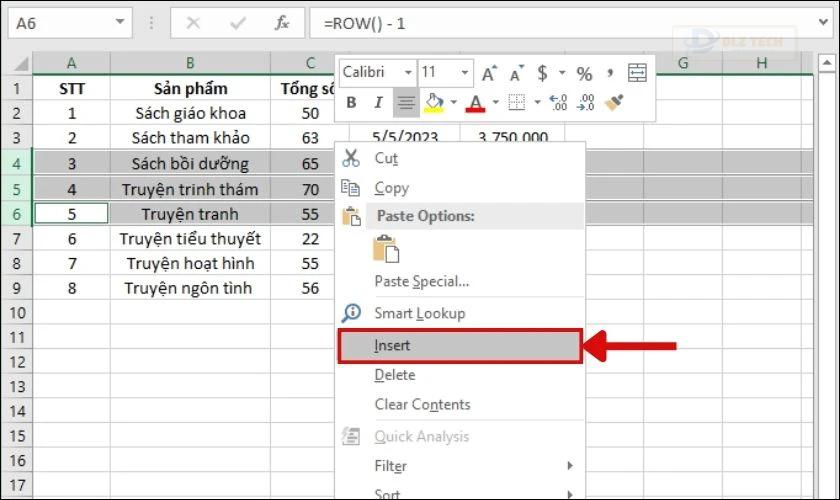The width and height of the screenshot is (840, 500).
Task: Click cell containing Sách giáo khoa
Action: tap(190, 113)
